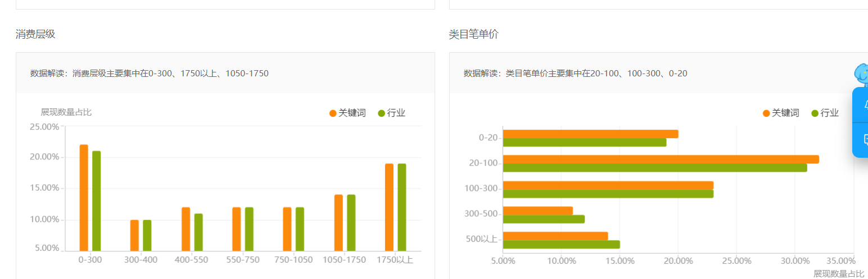The image size is (868, 279).
Task: Select orange 关键词 bar for 400-550
Action: click(x=186, y=229)
